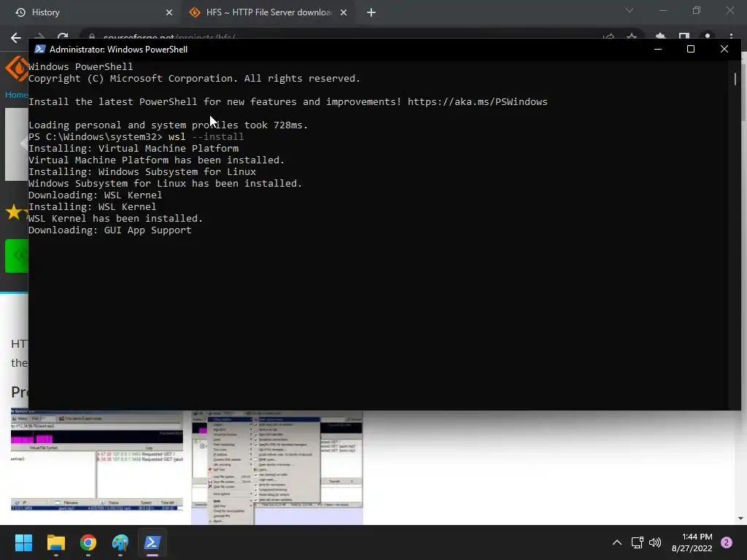Close the History browser tab
Viewport: 747px width, 560px height.
pos(169,12)
